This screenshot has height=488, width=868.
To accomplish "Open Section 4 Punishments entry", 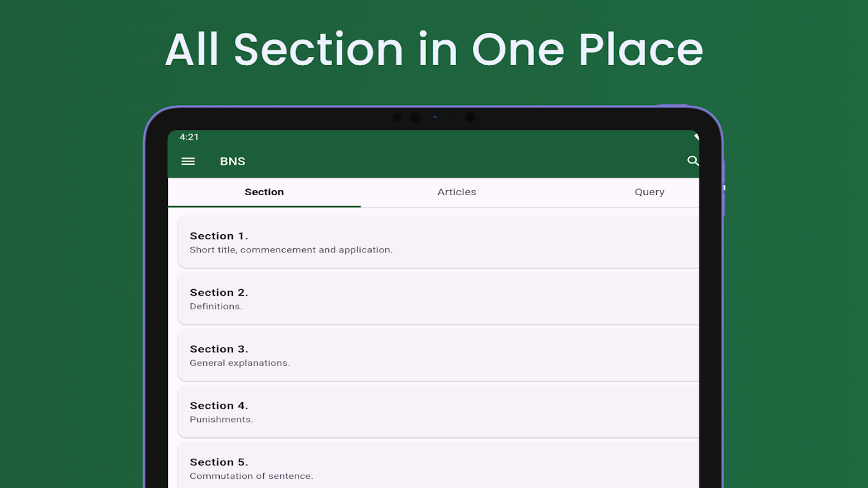I will pyautogui.click(x=438, y=412).
